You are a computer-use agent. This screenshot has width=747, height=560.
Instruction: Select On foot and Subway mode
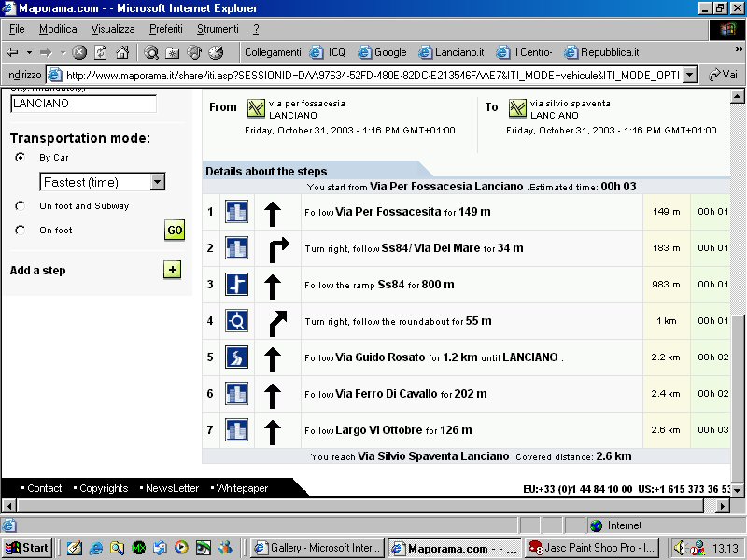pos(20,205)
